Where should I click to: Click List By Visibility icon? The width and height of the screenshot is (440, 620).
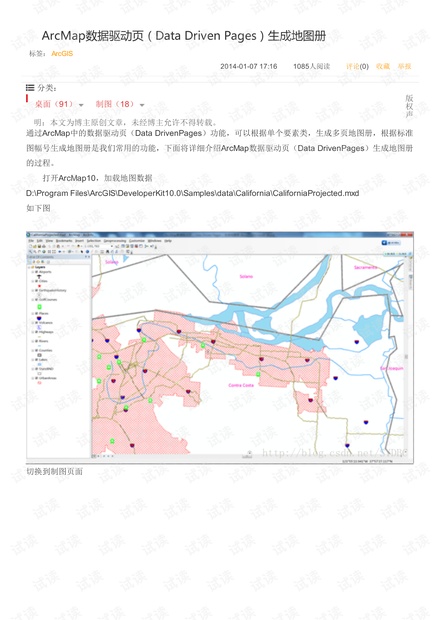pyautogui.click(x=38, y=262)
